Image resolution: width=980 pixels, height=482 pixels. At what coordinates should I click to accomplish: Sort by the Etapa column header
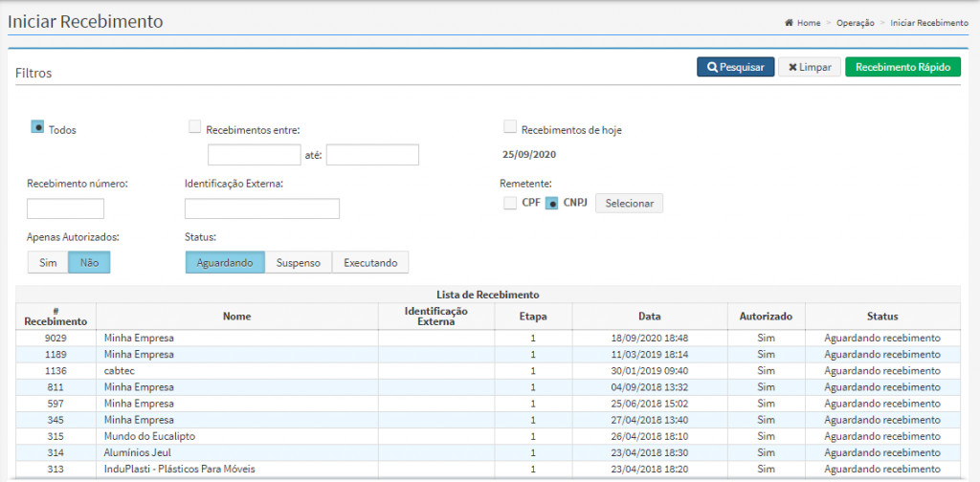tap(533, 316)
